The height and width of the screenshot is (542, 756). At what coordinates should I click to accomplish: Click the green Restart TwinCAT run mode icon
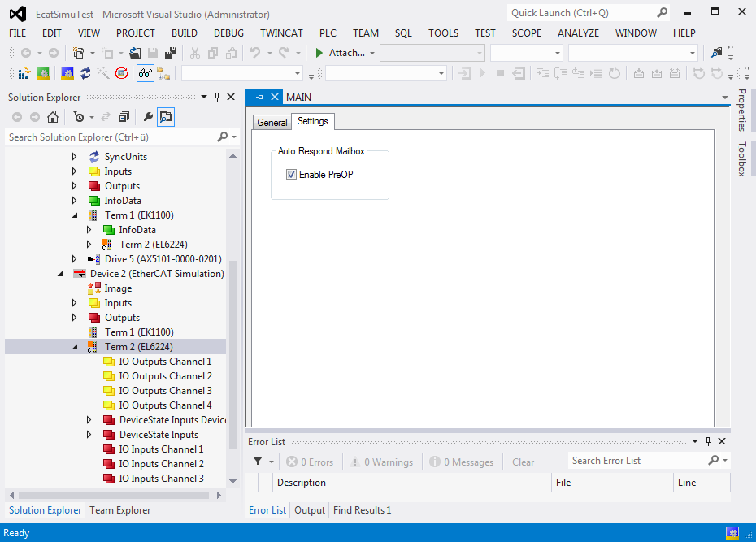click(x=43, y=74)
